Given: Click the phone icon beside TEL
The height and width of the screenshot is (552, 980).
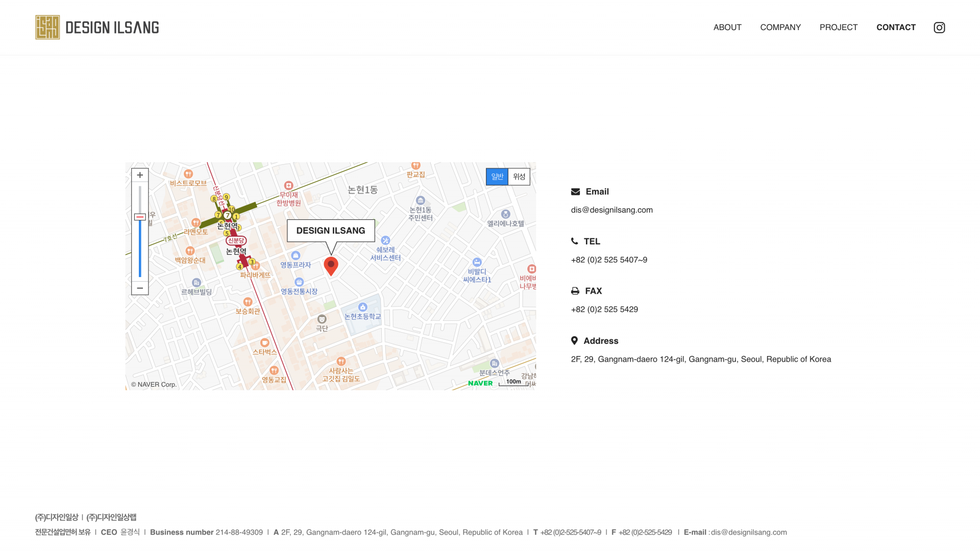Looking at the screenshot, I should tap(575, 241).
